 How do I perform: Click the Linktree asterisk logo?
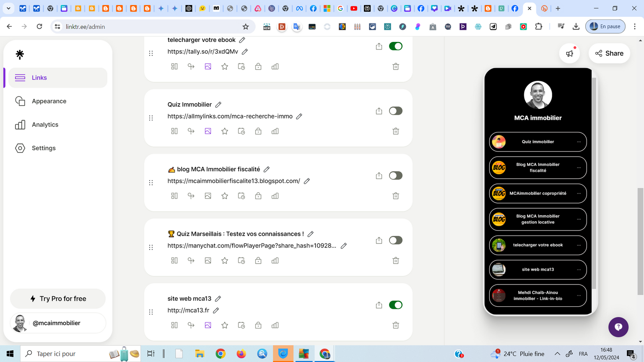click(20, 54)
